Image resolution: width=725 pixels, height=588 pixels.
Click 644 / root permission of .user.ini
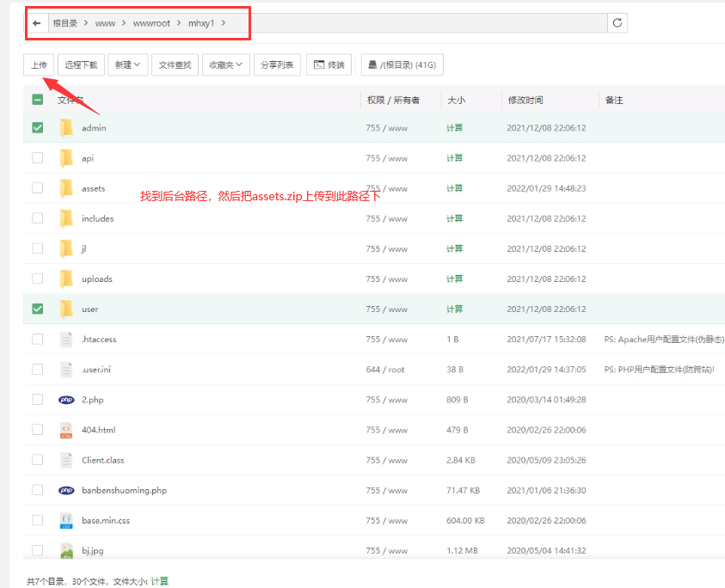pos(384,370)
